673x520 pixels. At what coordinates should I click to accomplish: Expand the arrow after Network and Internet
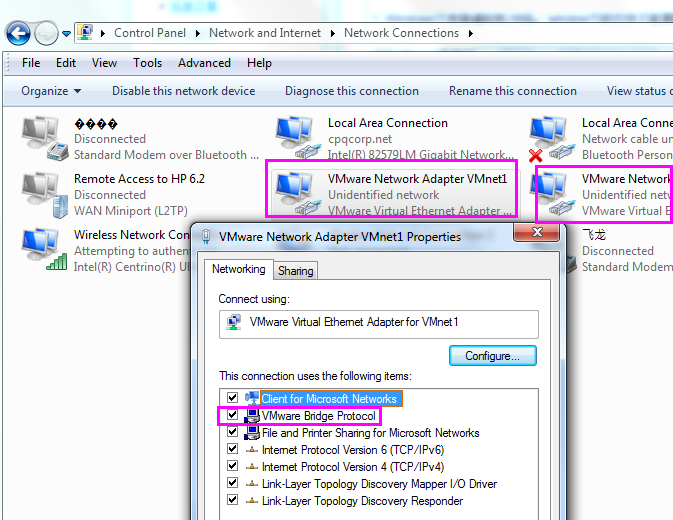(x=333, y=33)
